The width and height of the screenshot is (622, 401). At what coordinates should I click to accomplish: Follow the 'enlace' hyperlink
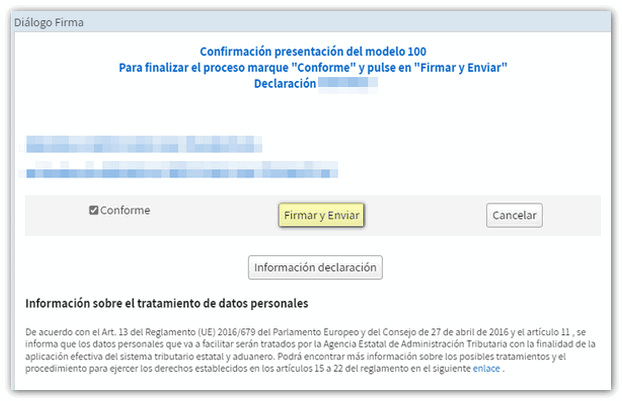click(486, 369)
